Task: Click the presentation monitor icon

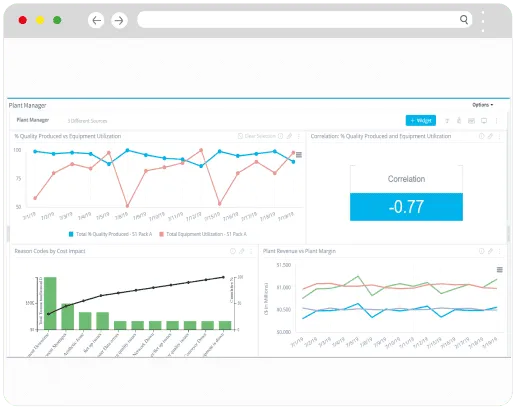Action: pos(484,121)
